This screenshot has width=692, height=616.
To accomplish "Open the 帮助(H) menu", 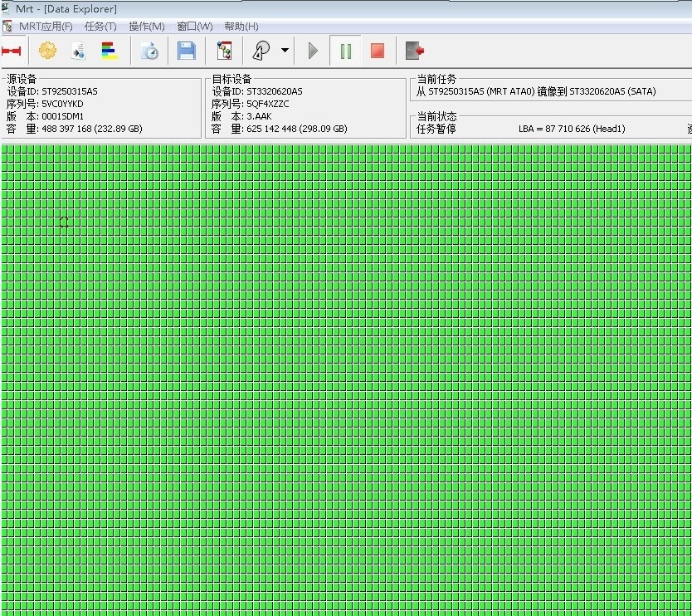I will pos(241,27).
